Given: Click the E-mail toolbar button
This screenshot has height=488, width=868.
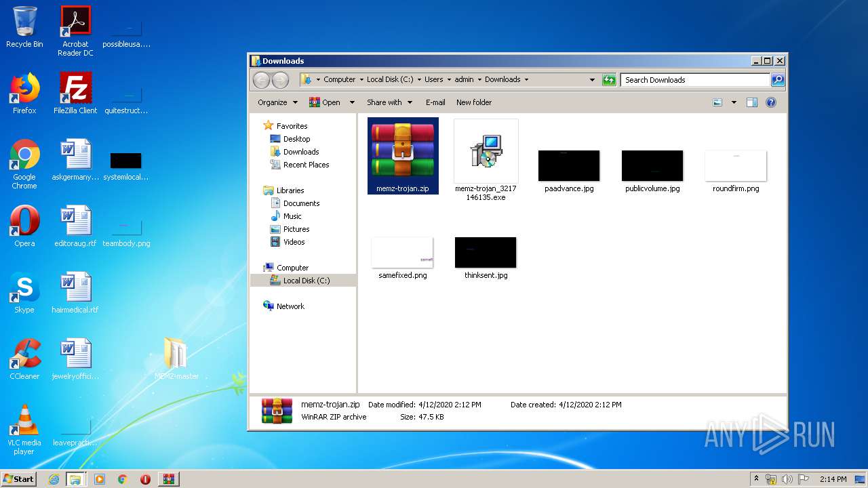Looking at the screenshot, I should tap(435, 102).
